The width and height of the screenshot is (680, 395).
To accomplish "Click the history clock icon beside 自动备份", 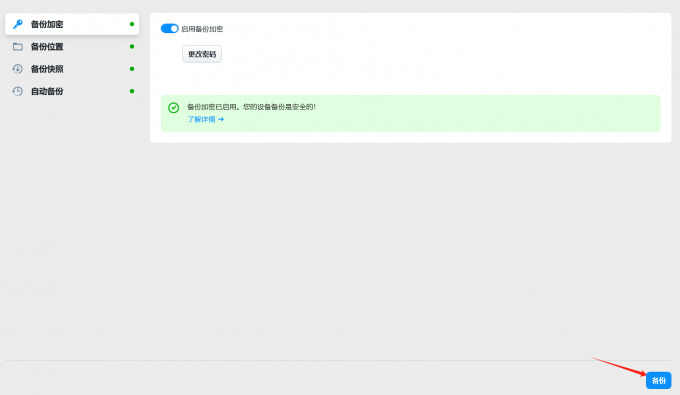I will 18,91.
